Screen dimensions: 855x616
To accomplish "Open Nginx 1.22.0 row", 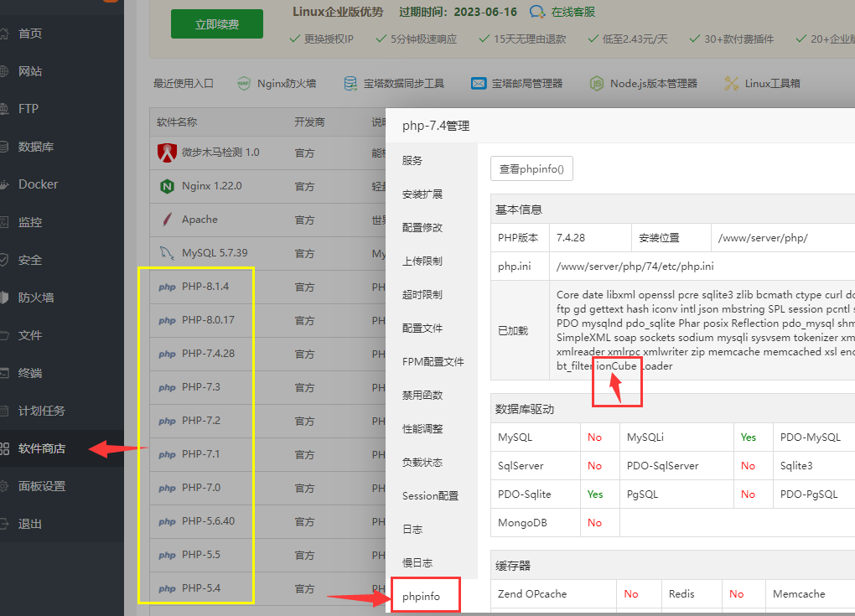I will coord(211,186).
